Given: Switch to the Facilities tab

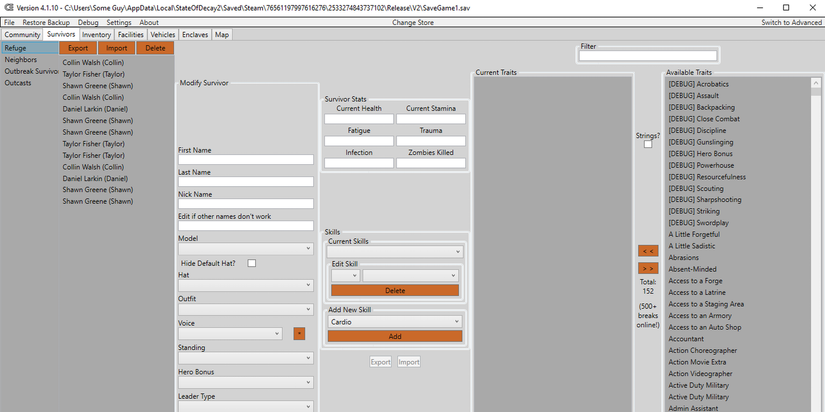Looking at the screenshot, I should [130, 34].
